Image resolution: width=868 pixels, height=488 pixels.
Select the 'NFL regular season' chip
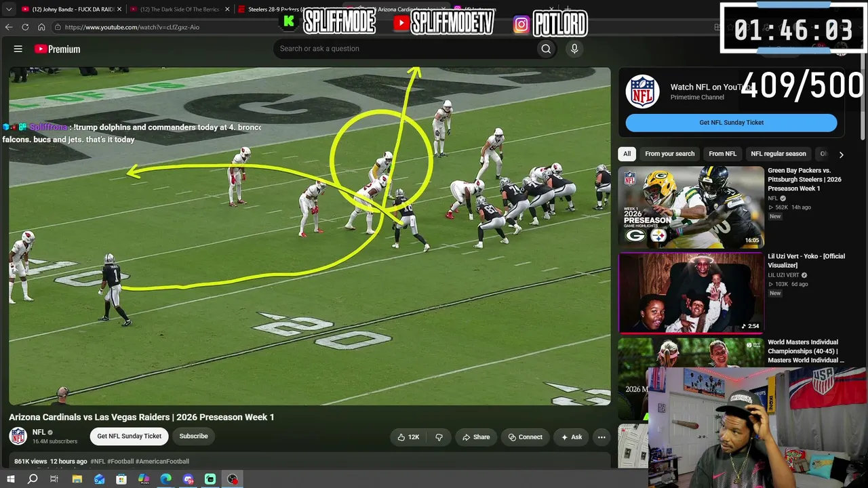click(x=778, y=154)
